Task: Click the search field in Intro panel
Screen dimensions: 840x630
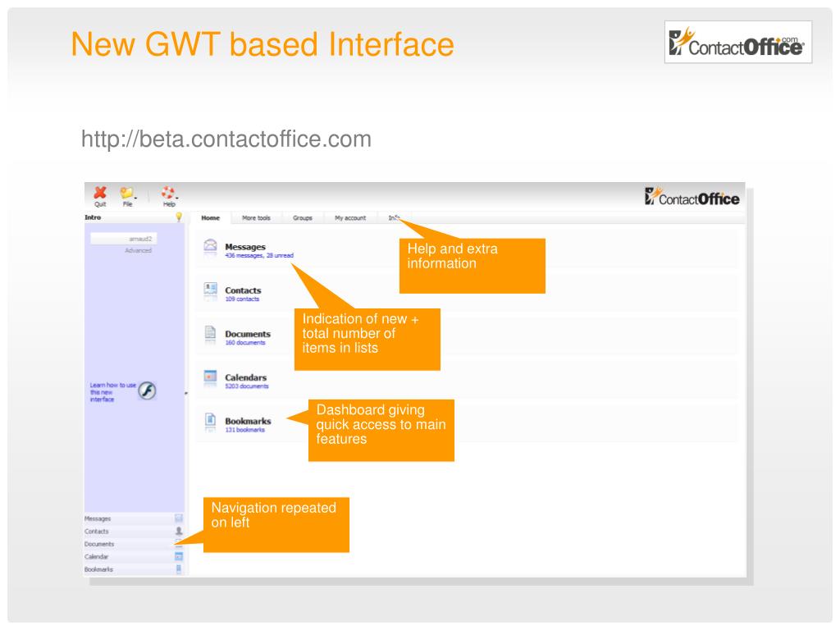Action: point(124,239)
